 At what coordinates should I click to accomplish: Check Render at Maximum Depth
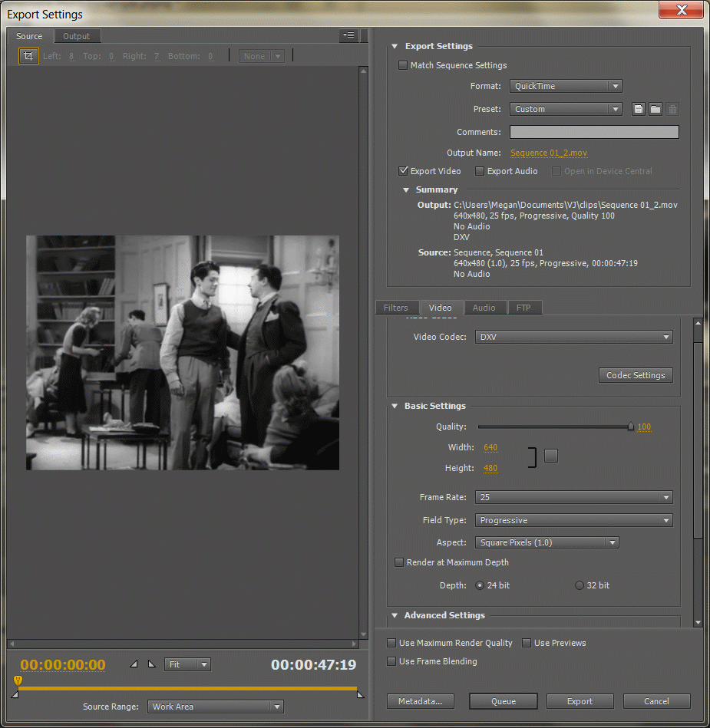click(x=399, y=562)
